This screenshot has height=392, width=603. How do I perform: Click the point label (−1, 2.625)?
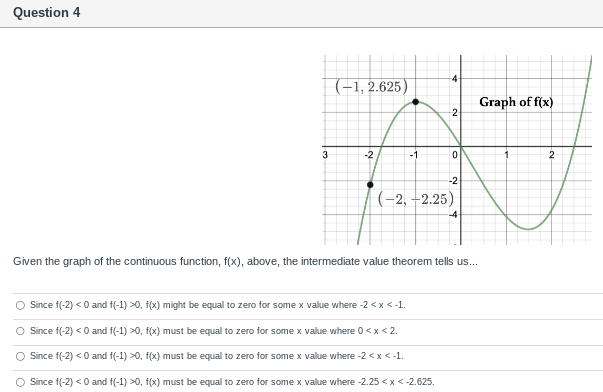371,87
